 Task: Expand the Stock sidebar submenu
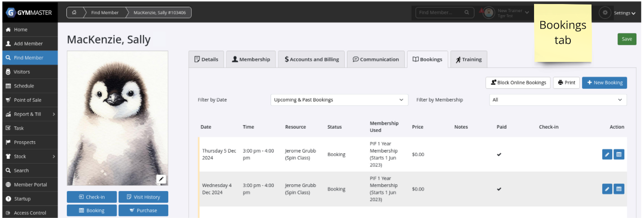[x=53, y=157]
